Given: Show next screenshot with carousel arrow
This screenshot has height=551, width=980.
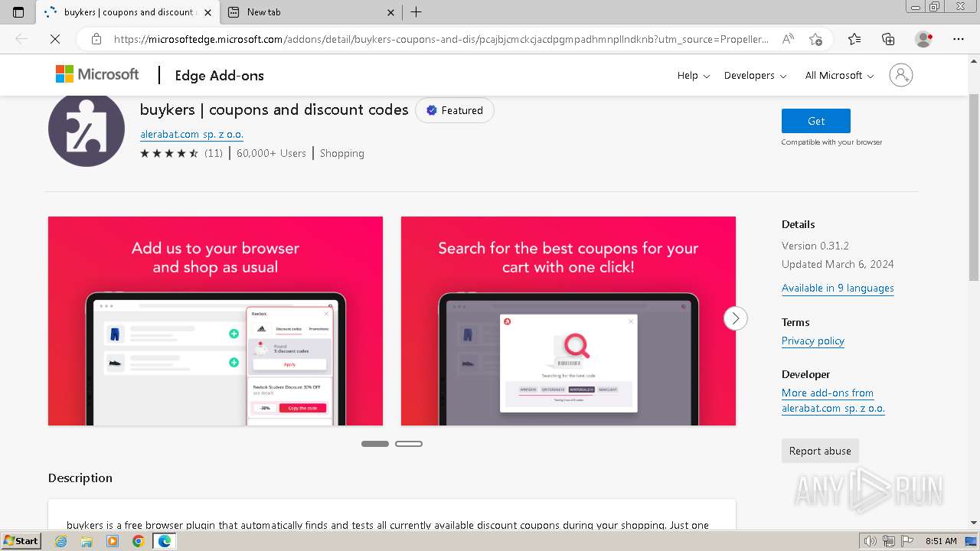Looking at the screenshot, I should pos(735,318).
